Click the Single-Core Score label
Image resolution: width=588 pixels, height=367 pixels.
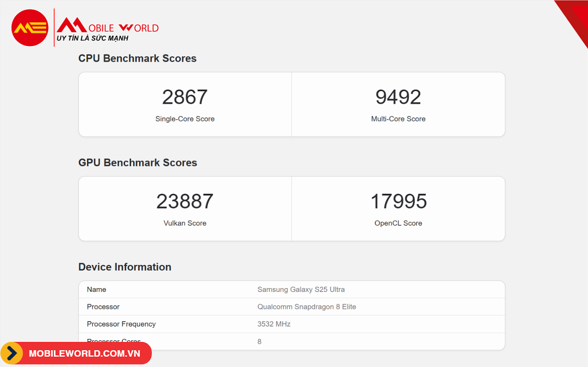point(185,119)
